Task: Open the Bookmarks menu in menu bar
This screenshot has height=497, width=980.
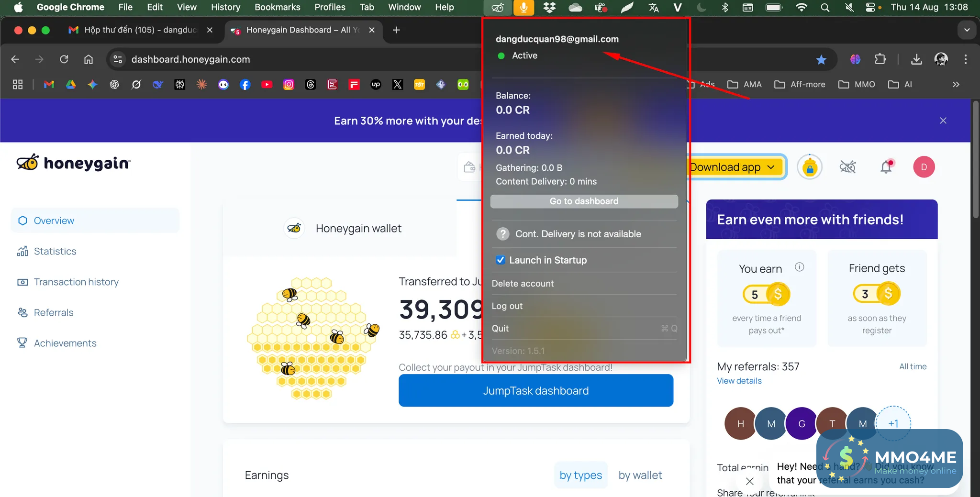Action: point(278,7)
